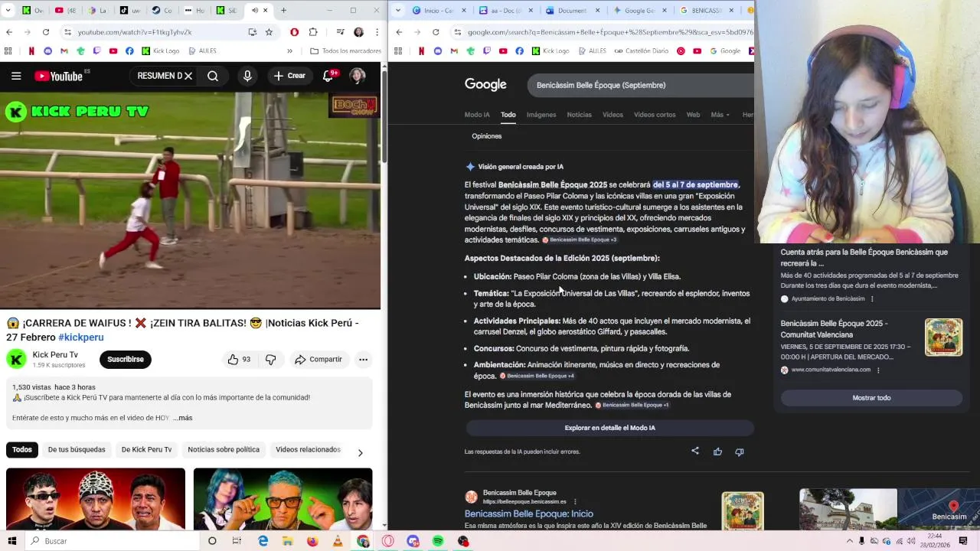The width and height of the screenshot is (980, 551).
Task: Open Benicassim Belle Époque: Inicio result
Action: click(529, 514)
